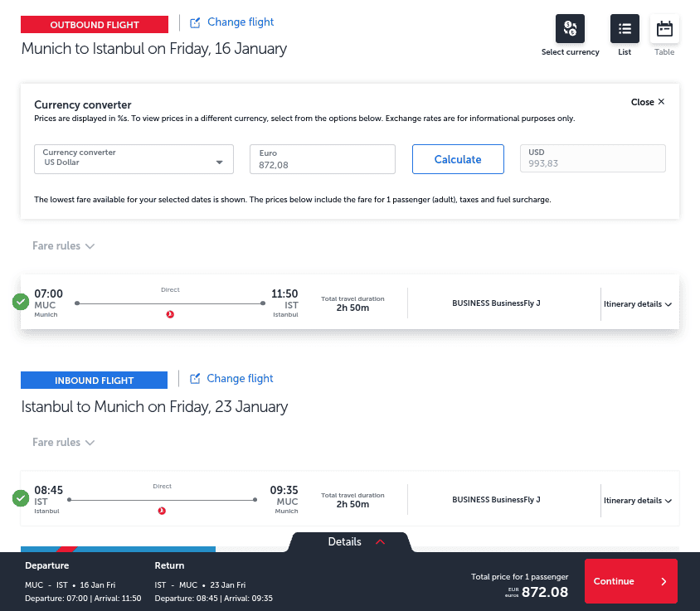The width and height of the screenshot is (700, 611).
Task: Click the total price 872.08
Action: (x=545, y=592)
